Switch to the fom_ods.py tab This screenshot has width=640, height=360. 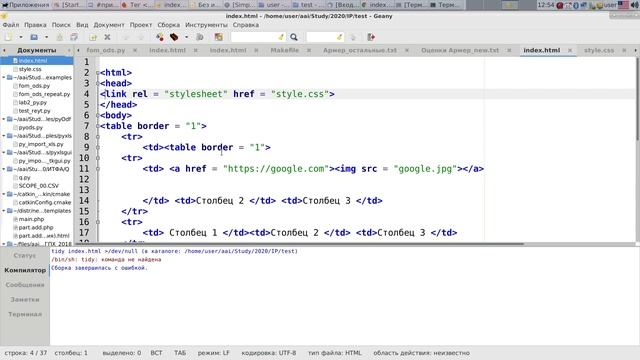[x=106, y=50]
